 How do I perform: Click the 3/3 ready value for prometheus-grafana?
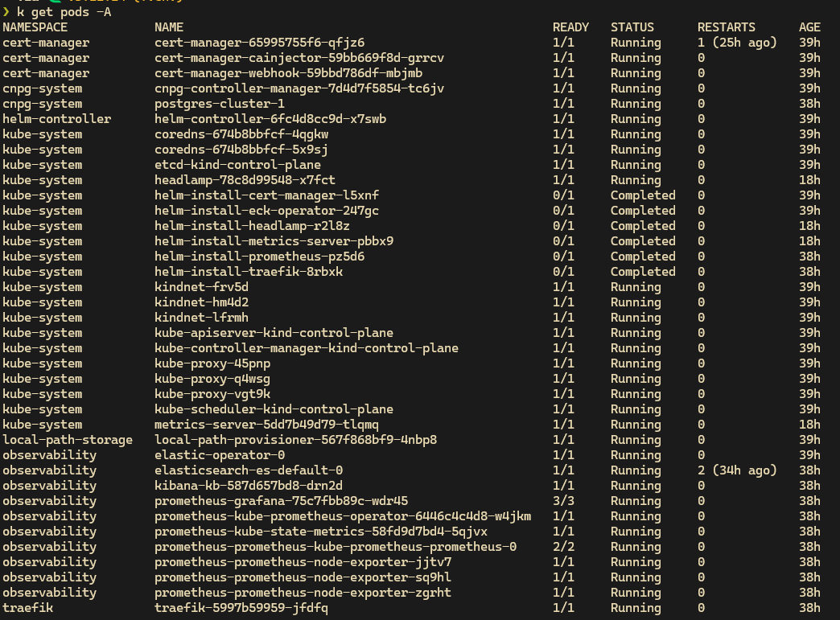[x=563, y=501]
